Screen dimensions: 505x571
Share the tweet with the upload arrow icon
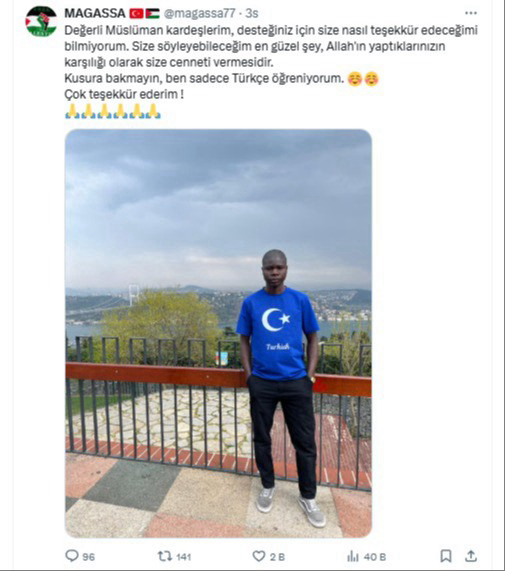coord(471,556)
